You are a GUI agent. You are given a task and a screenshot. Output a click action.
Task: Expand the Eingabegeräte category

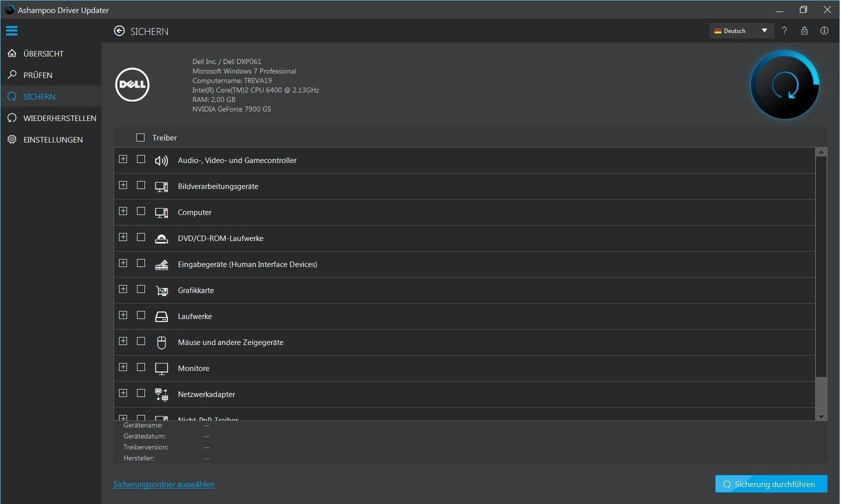pos(123,263)
